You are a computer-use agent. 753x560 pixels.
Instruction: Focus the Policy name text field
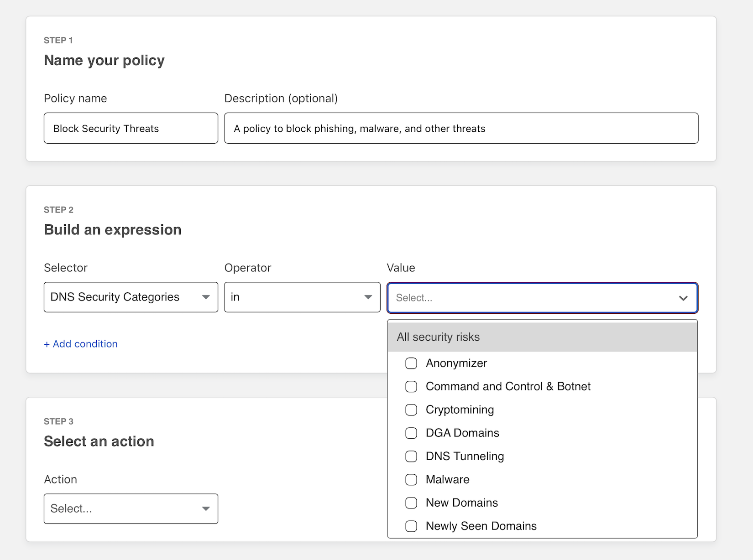[131, 128]
